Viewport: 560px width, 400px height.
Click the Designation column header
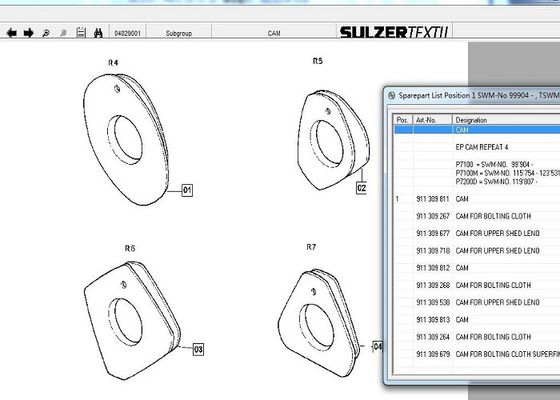pos(506,120)
